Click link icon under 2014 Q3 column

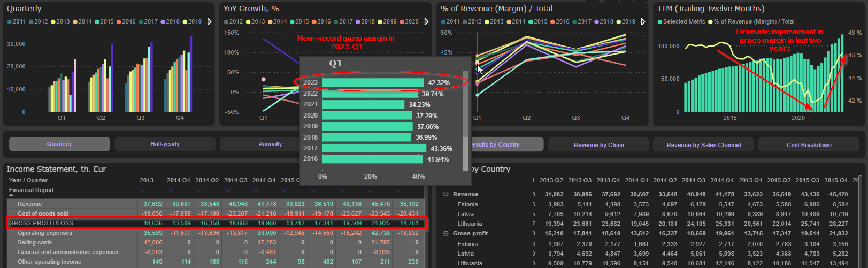pos(227,190)
